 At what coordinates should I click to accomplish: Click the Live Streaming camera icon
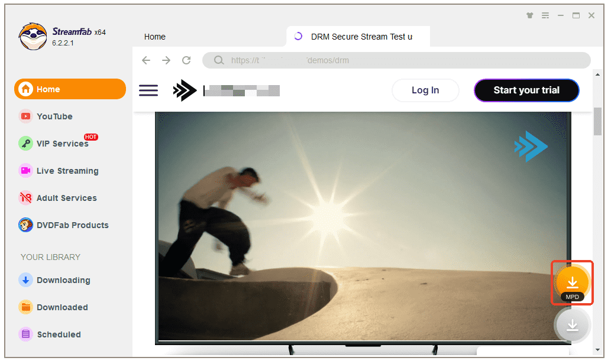coord(25,171)
